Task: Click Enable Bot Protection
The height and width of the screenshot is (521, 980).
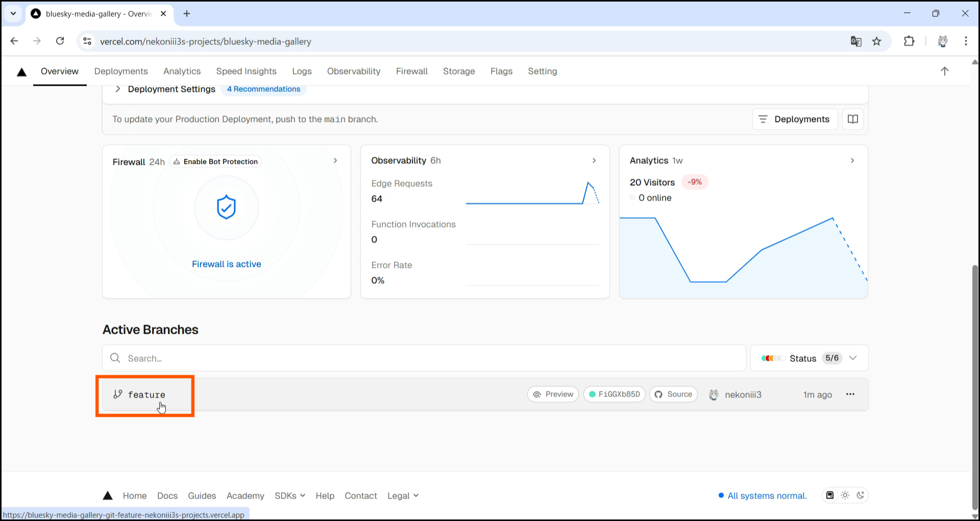Action: tap(215, 161)
